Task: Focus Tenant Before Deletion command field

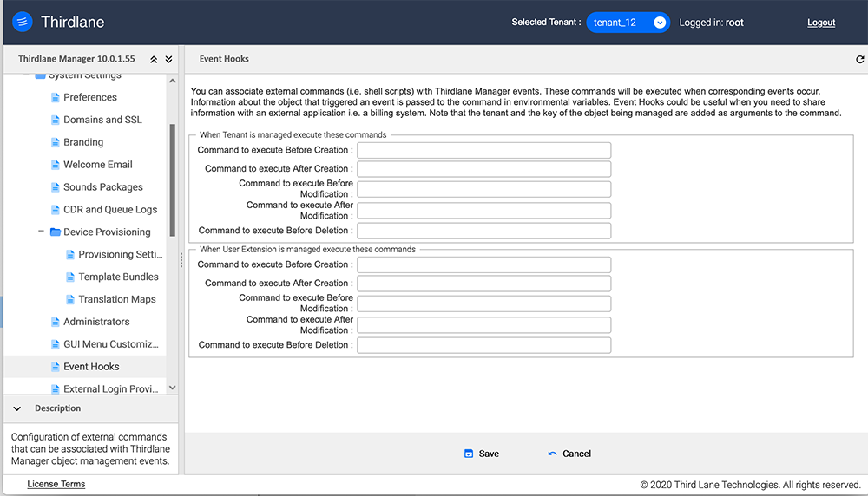Action: 483,231
